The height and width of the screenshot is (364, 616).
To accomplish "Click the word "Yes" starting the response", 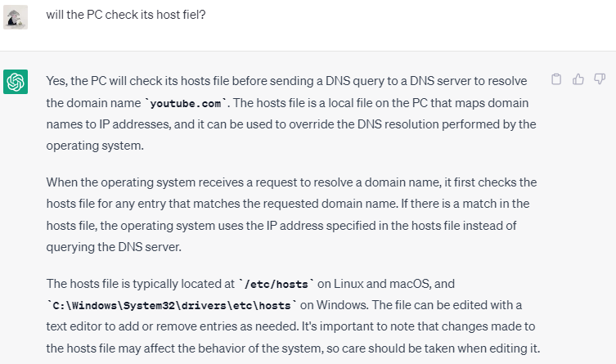I will click(x=56, y=81).
